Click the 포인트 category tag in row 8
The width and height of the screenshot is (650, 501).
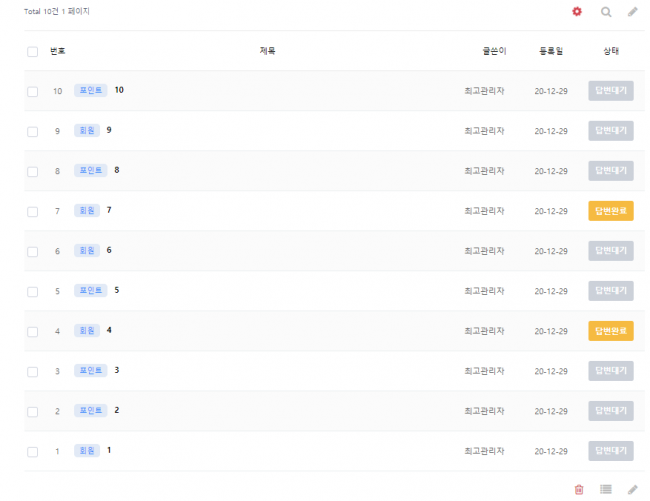(x=91, y=170)
